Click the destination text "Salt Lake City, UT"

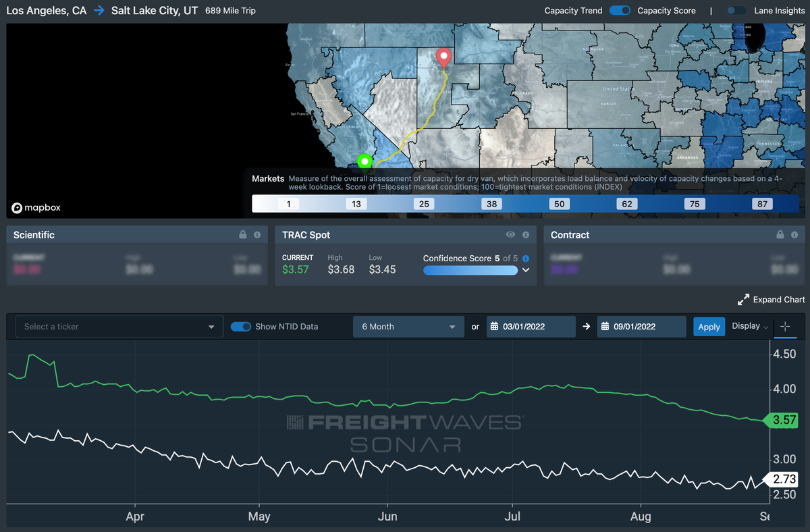[156, 11]
